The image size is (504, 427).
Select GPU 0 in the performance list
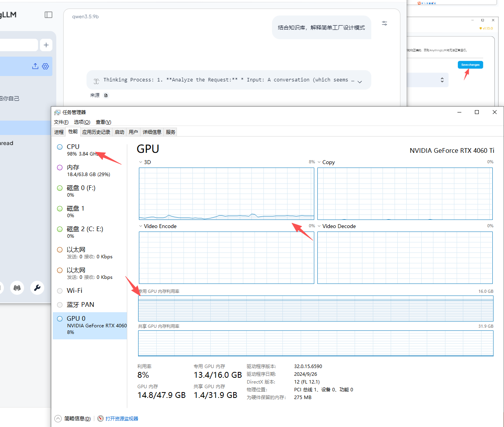point(90,325)
